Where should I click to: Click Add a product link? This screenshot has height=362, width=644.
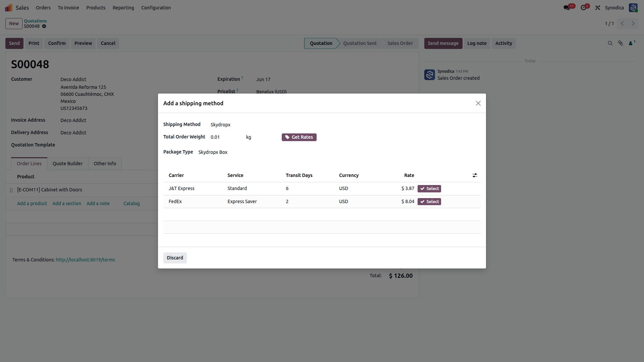(32, 203)
